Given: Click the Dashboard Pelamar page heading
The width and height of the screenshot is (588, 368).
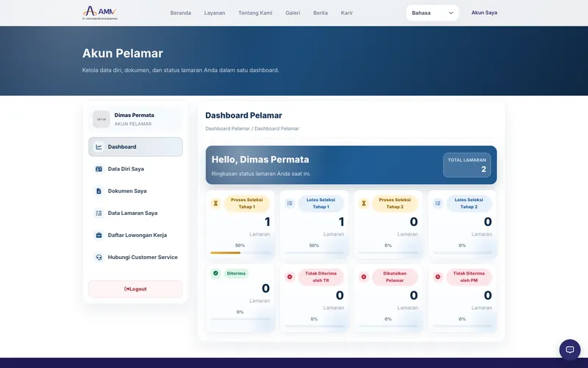Looking at the screenshot, I should 244,116.
